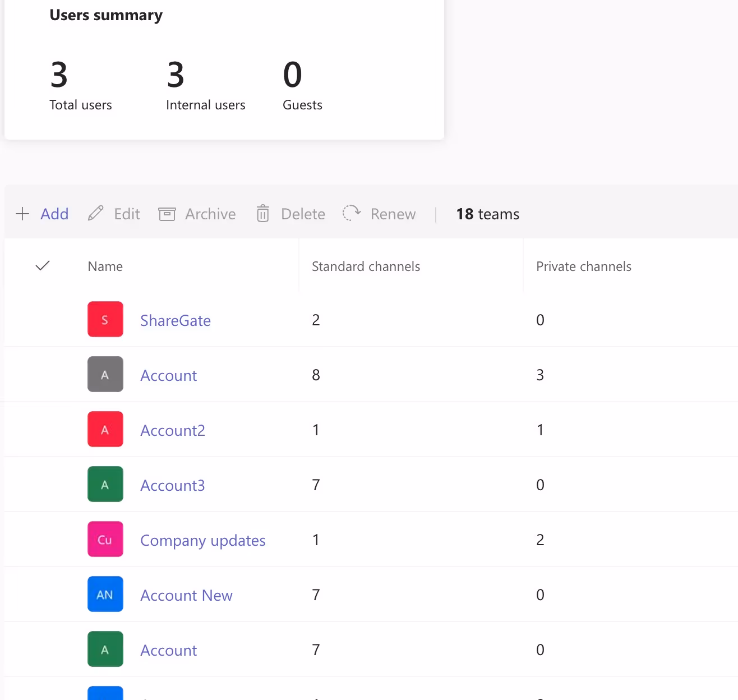Viewport: 738px width, 700px height.
Task: Toggle the select-all checkmark in table header
Action: pyautogui.click(x=43, y=266)
